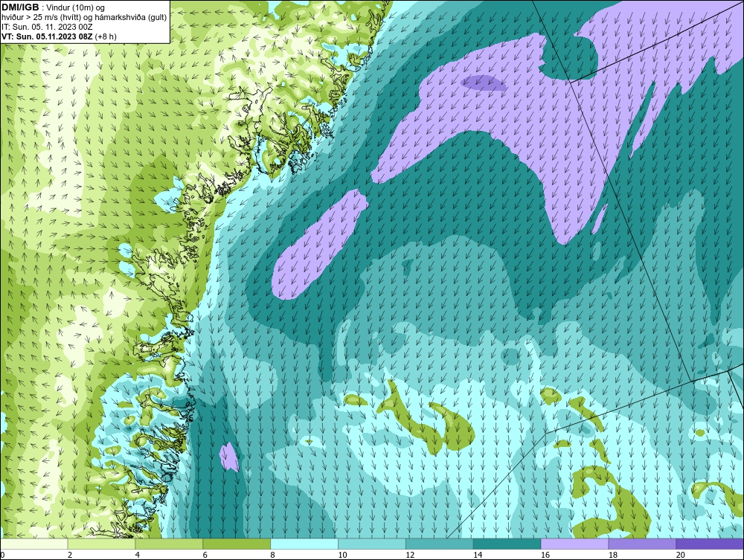This screenshot has height=560, width=744.
Task: Click the 2–4 m/s light green legend swatch
Action: tap(101, 544)
